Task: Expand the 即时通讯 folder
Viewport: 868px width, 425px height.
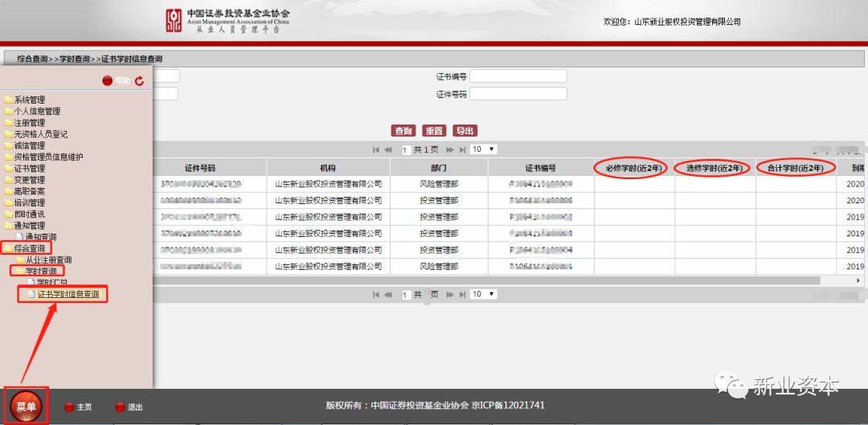Action: pyautogui.click(x=30, y=215)
